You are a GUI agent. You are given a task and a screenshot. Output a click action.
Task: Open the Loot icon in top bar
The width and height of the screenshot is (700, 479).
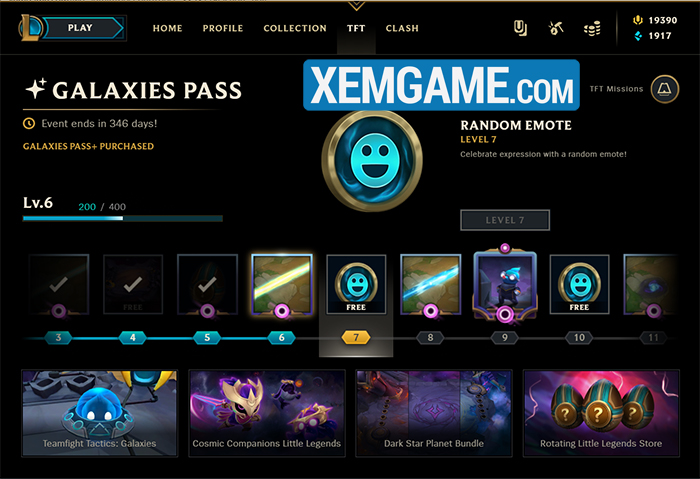pyautogui.click(x=520, y=28)
